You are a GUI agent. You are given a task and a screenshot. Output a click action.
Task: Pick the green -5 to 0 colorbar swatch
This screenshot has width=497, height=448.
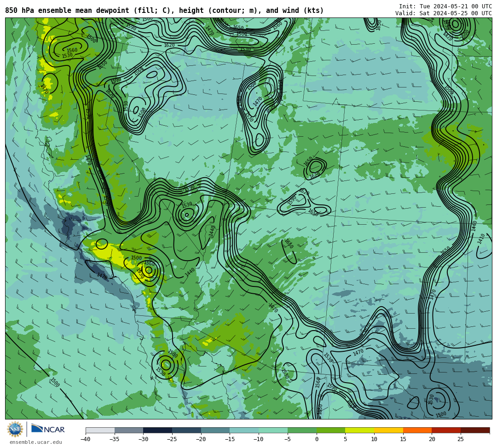point(302,430)
